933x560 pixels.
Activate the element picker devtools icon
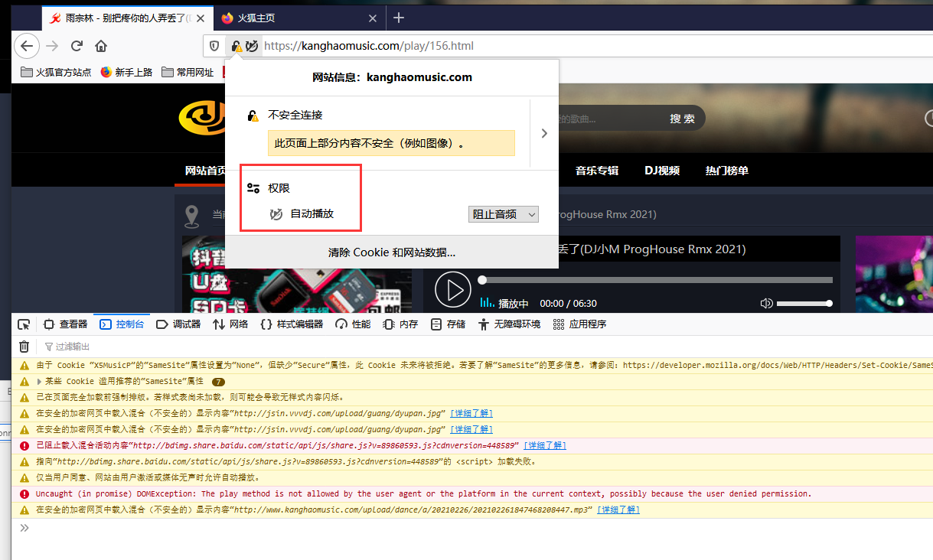pos(24,324)
